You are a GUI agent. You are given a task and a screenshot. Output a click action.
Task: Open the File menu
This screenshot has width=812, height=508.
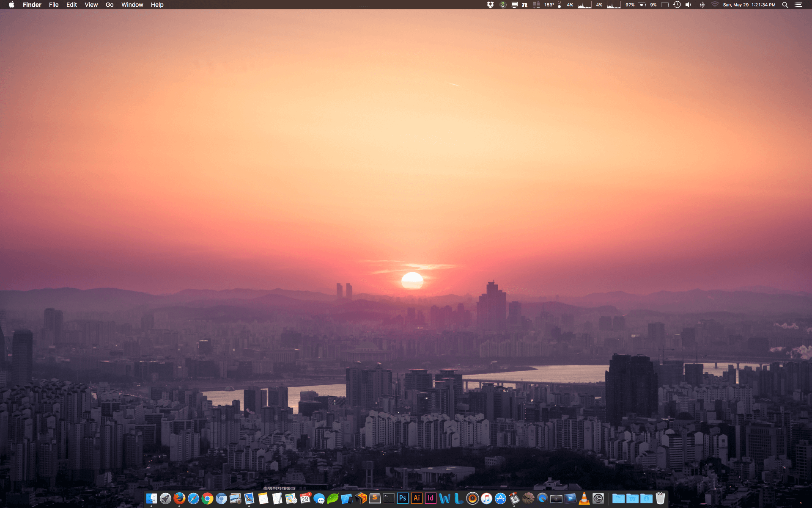[54, 5]
